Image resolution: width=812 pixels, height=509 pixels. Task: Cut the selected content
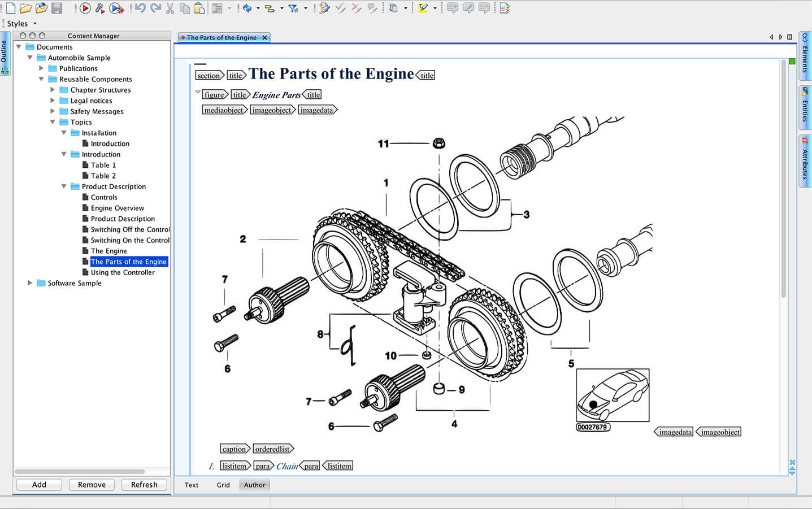[x=170, y=7]
